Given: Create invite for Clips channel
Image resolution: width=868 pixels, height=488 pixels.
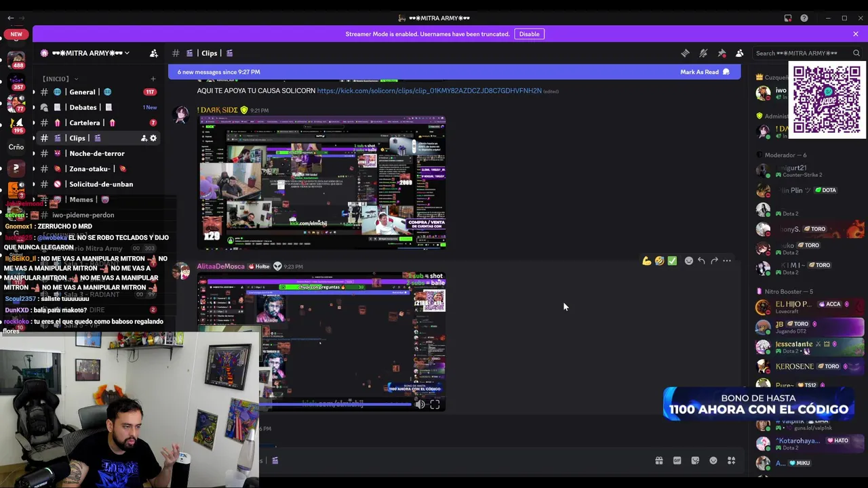Looking at the screenshot, I should pos(144,138).
